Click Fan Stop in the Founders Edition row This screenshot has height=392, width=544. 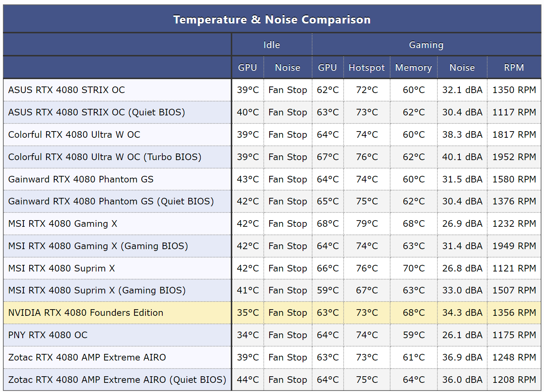pyautogui.click(x=288, y=313)
